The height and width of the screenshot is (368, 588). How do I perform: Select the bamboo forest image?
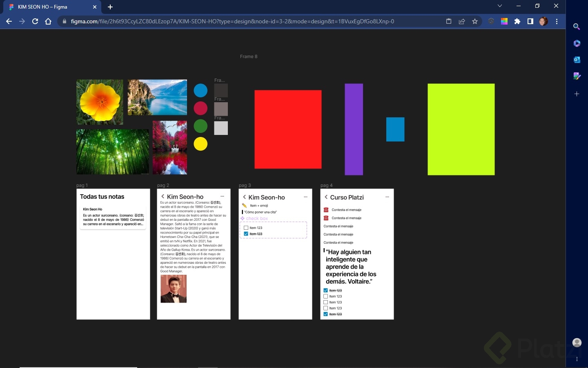point(113,152)
